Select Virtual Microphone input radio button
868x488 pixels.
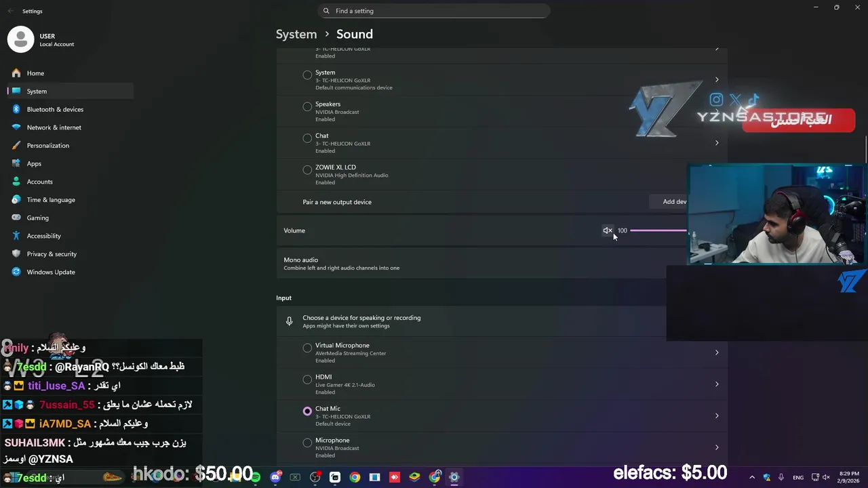307,348
